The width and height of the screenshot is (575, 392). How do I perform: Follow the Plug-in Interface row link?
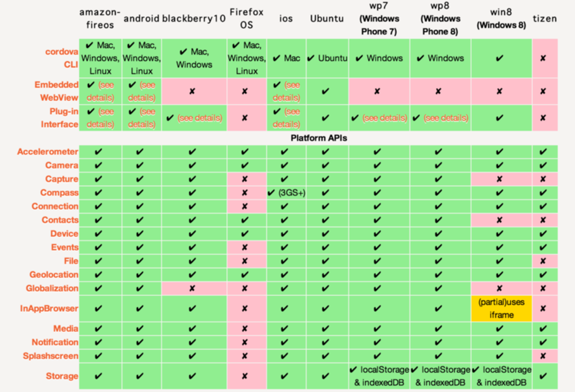pos(60,118)
